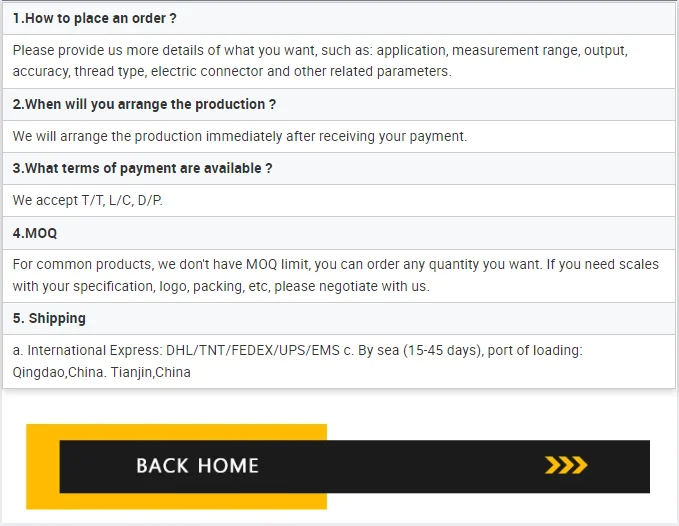
Task: Click the answer about production after payment
Action: tap(240, 136)
